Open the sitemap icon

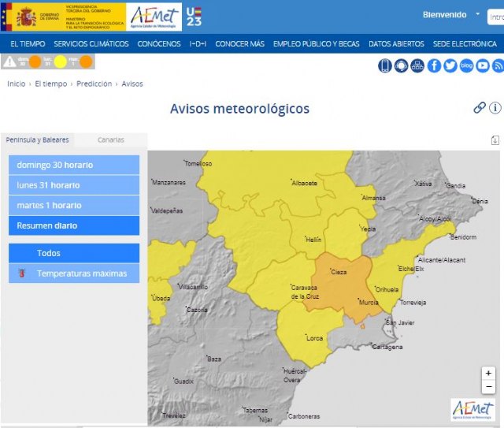click(x=417, y=65)
